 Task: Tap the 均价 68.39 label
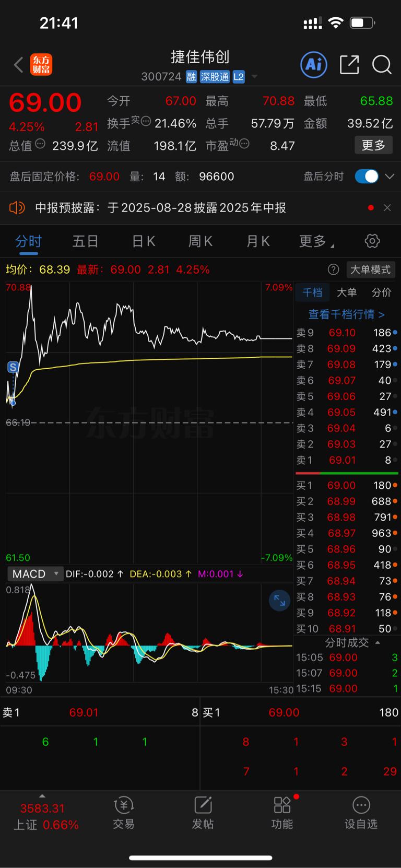click(x=38, y=269)
